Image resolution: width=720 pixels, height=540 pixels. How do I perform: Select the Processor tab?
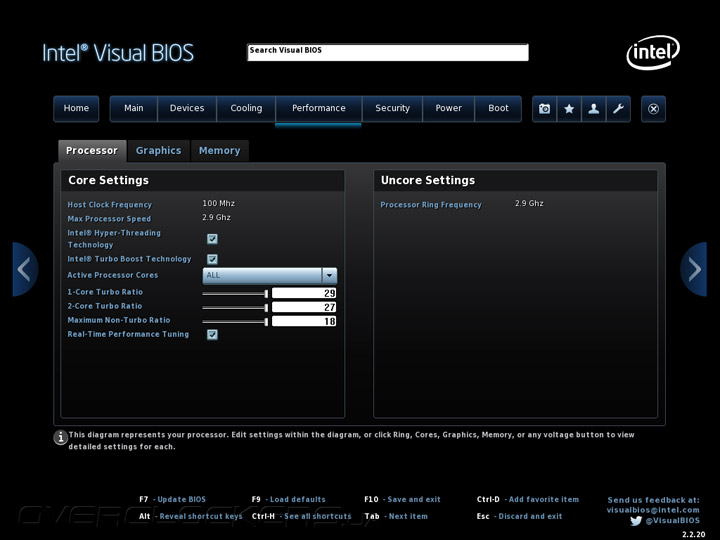pyautogui.click(x=92, y=151)
